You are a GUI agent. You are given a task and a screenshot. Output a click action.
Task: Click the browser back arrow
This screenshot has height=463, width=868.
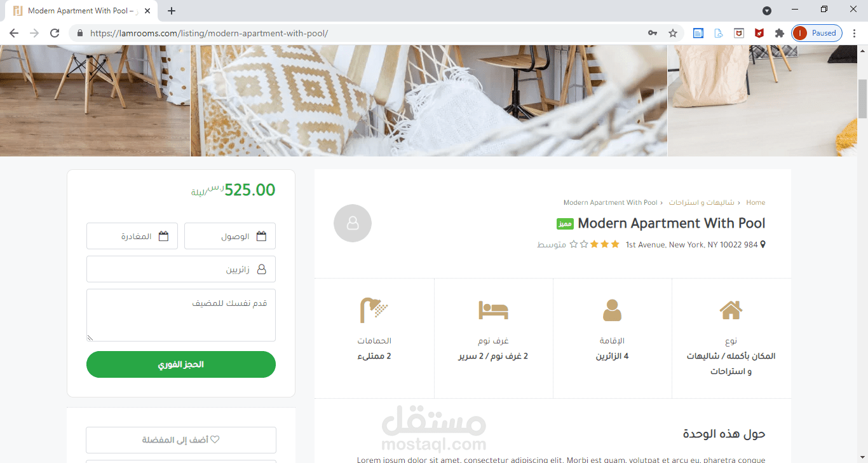[x=14, y=33]
